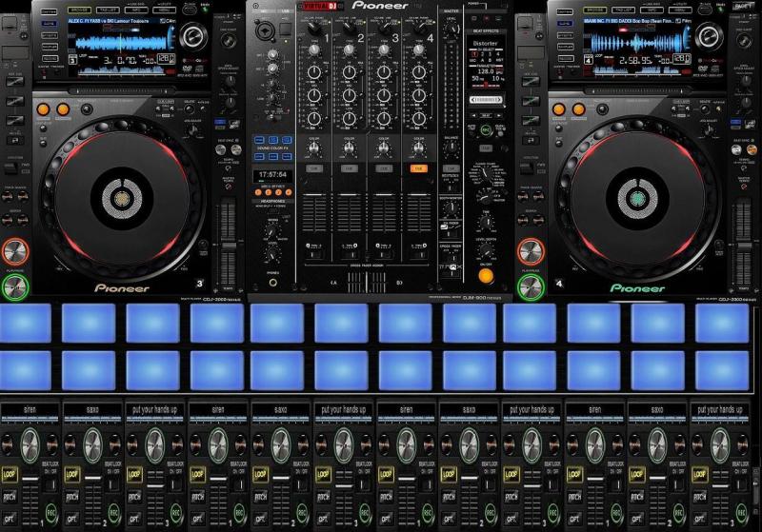Image resolution: width=762 pixels, height=532 pixels.
Task: Toggle the Master CUE button below Balance knob
Action: [x=451, y=168]
